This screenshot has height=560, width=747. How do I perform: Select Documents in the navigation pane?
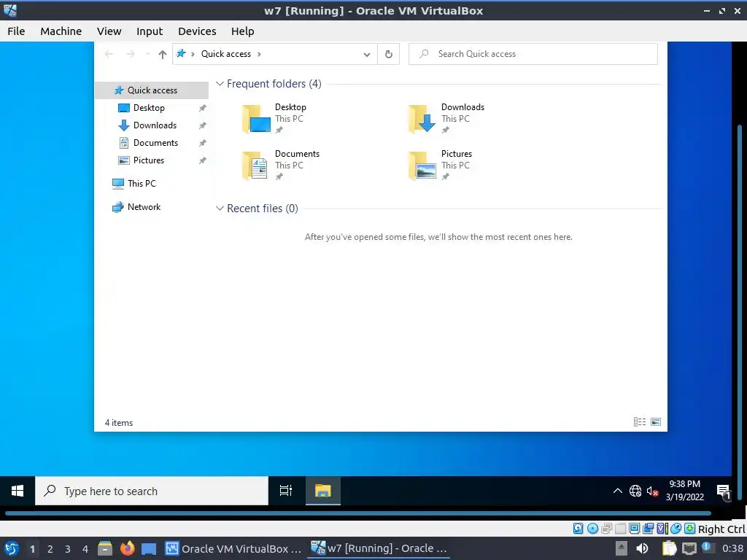[x=155, y=143]
